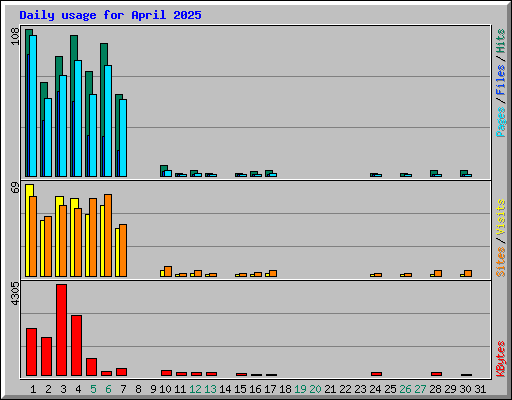Select the red KBytes bar for day 1
This screenshot has width=512, height=400.
31,352
